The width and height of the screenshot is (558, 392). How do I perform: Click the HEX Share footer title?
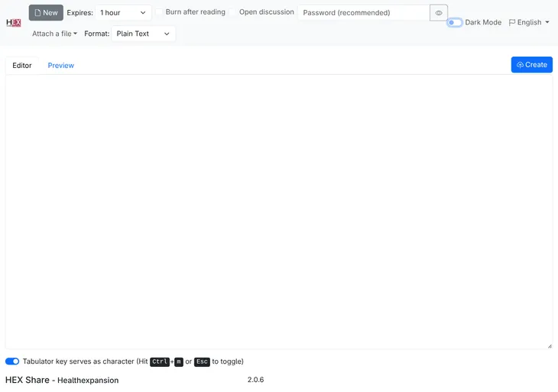click(28, 380)
